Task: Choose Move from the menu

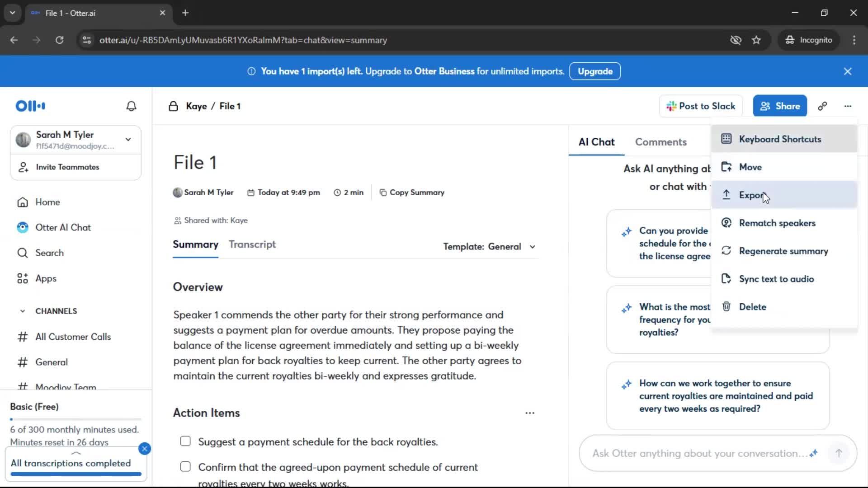Action: click(x=784, y=167)
